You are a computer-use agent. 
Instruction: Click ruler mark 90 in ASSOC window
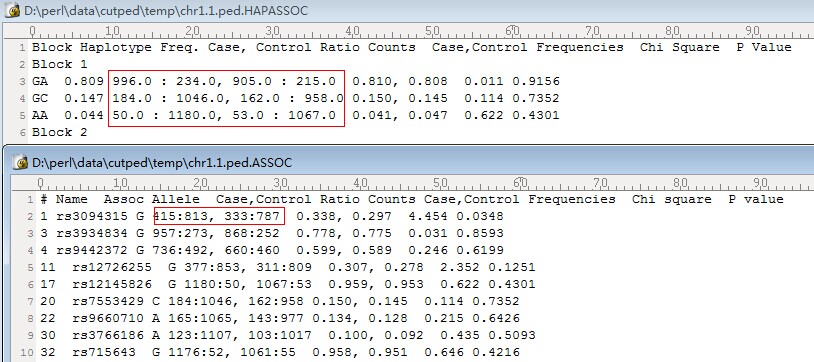[x=760, y=183]
